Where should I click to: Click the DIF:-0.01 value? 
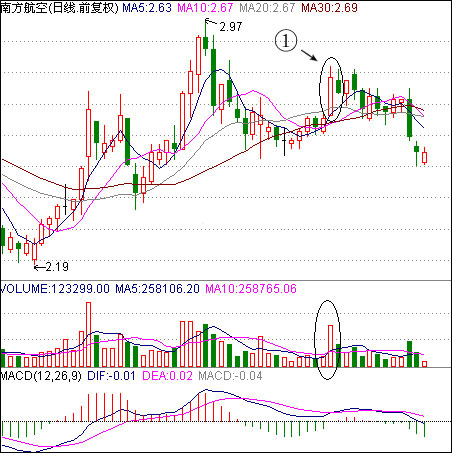[x=111, y=376]
